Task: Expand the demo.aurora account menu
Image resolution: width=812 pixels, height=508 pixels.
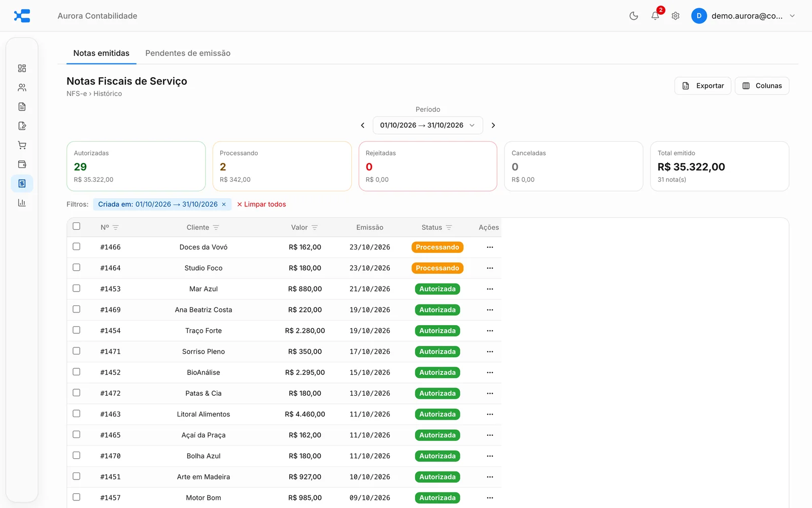Action: pos(743,16)
